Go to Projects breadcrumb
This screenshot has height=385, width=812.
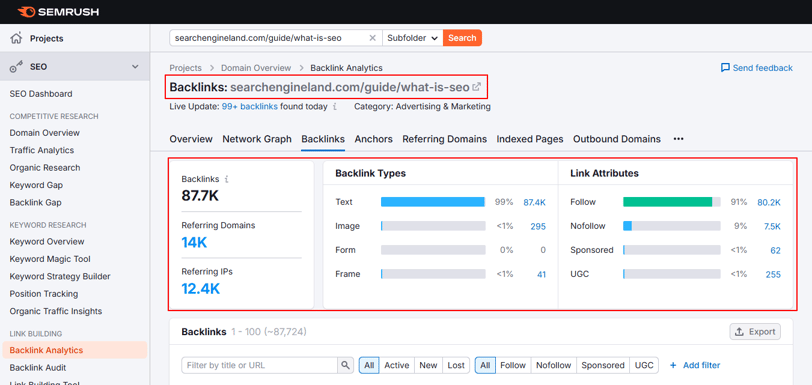tap(185, 68)
